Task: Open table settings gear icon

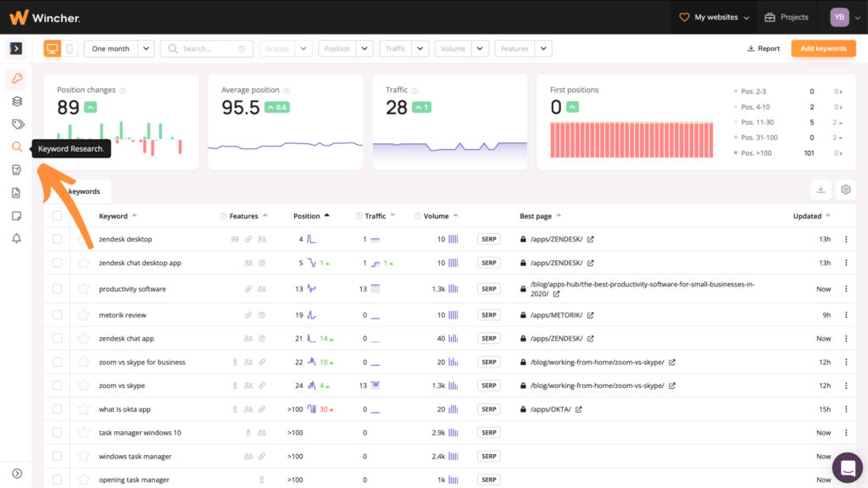Action: pyautogui.click(x=845, y=190)
